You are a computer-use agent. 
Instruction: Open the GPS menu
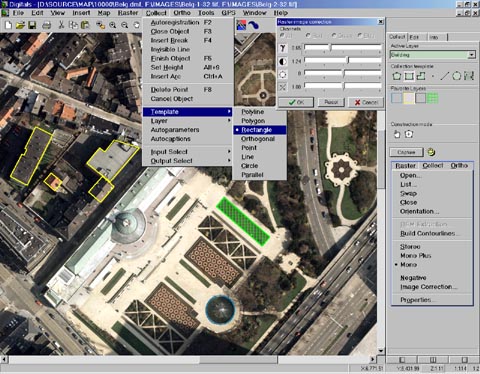[228, 13]
